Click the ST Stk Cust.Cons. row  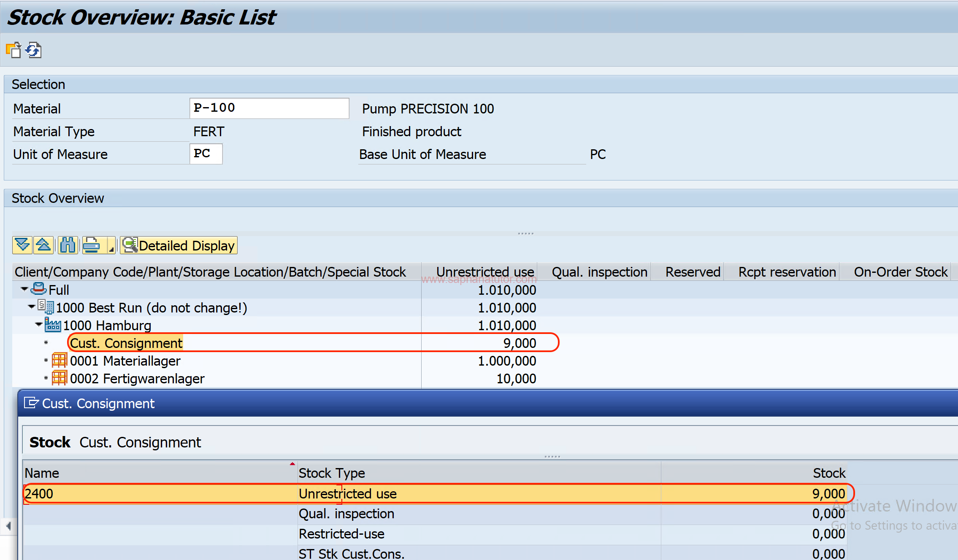pyautogui.click(x=435, y=553)
